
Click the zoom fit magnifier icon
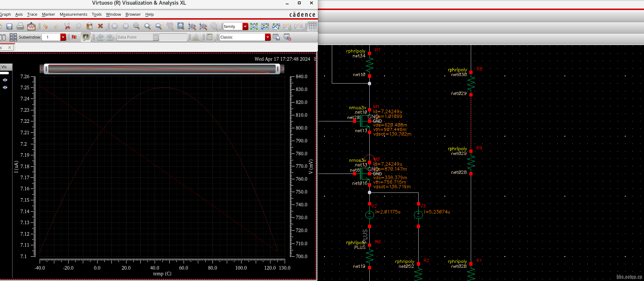pos(136,26)
